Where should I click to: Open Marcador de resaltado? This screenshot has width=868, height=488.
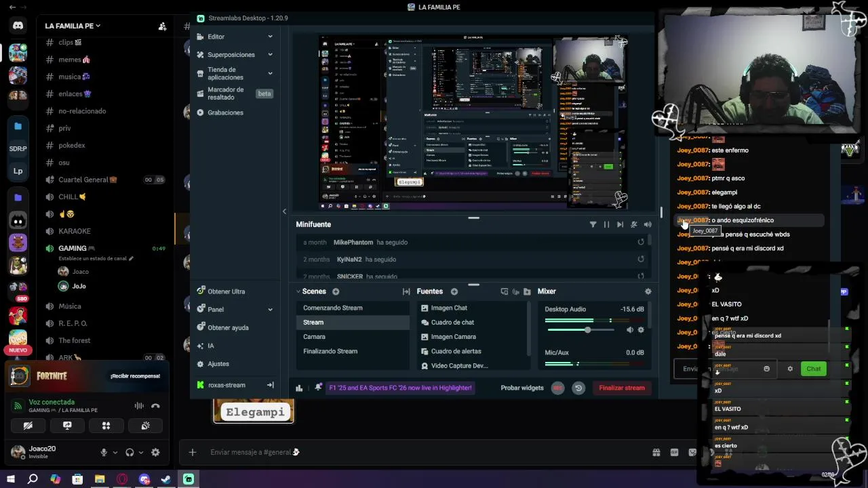point(235,94)
